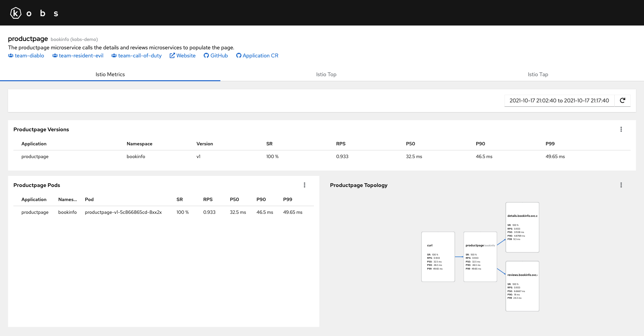Click the productpage pod row
Image resolution: width=644 pixels, height=336 pixels.
(164, 212)
